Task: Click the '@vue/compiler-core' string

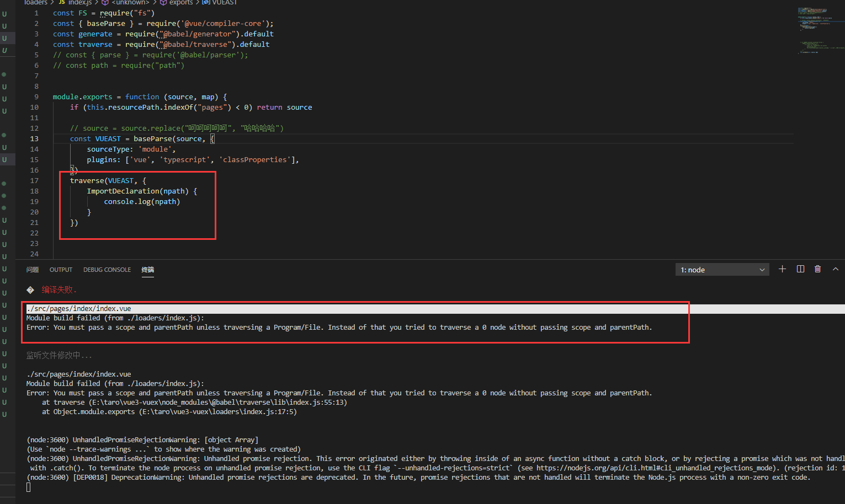Action: [222, 24]
